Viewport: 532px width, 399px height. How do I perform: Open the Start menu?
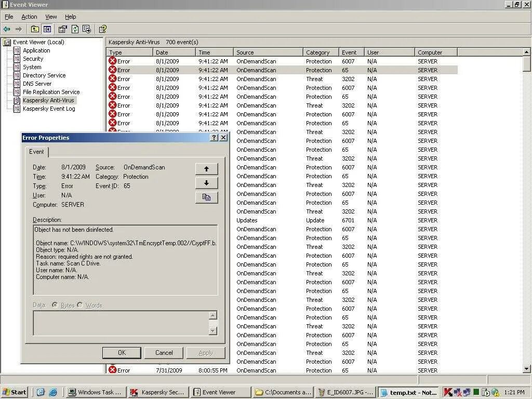point(15,392)
